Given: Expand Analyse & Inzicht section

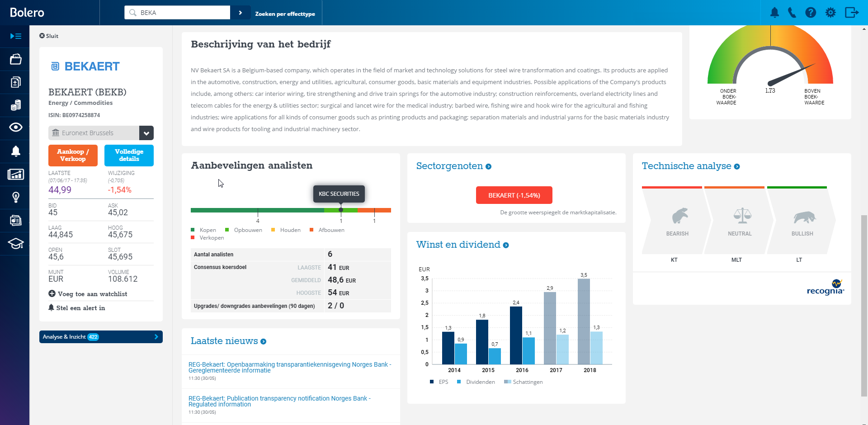Looking at the screenshot, I should 101,337.
